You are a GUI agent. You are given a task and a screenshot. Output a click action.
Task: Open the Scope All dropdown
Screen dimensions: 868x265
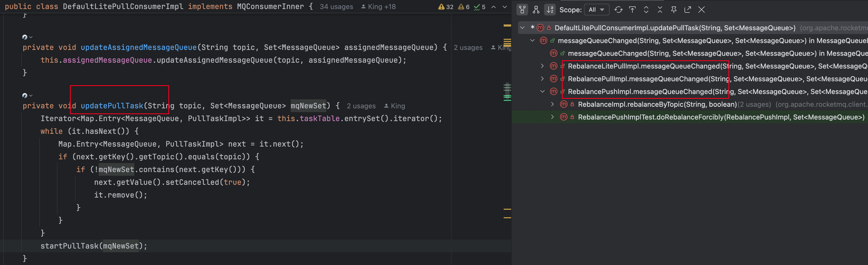596,10
